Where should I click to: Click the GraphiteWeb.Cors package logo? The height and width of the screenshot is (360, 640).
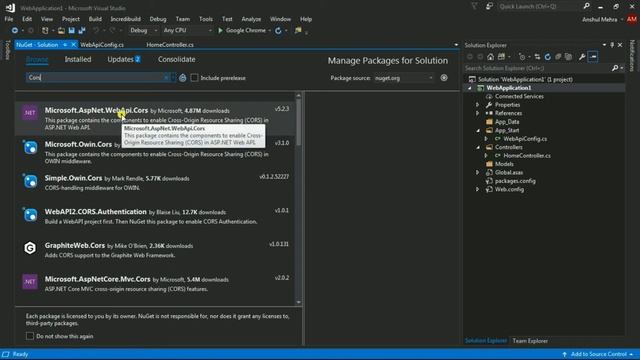30,248
